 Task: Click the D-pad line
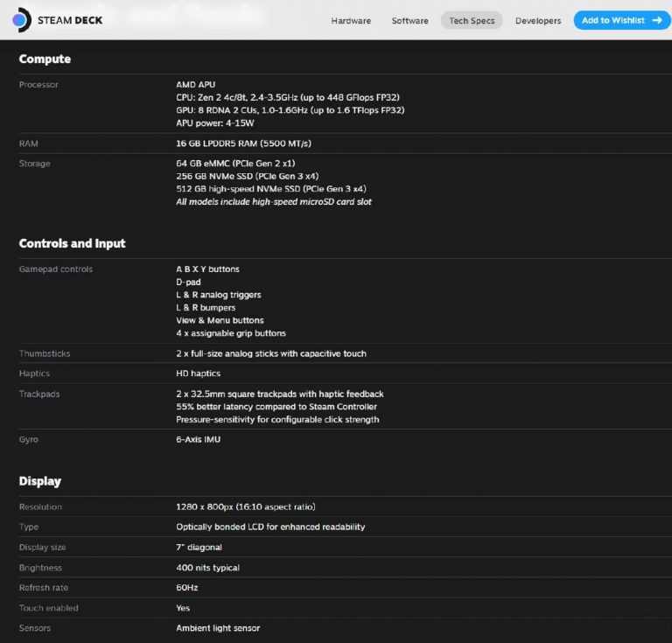point(188,283)
